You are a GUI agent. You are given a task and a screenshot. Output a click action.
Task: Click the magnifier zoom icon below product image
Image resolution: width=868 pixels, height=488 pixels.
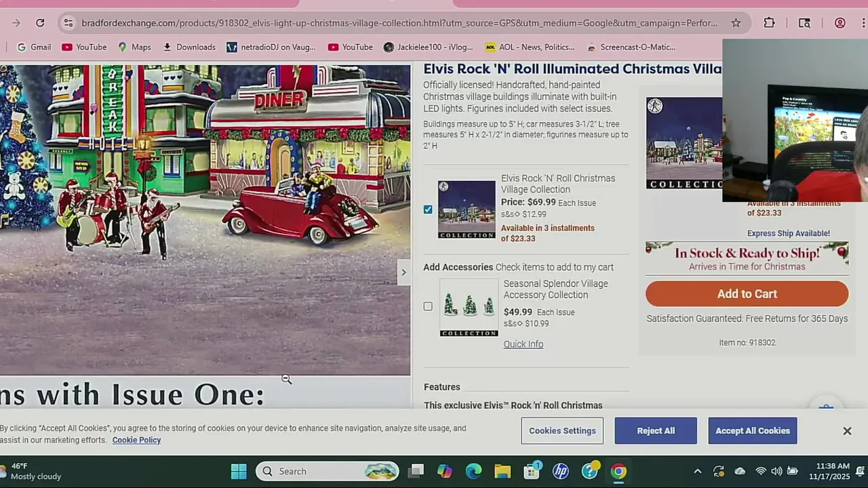pyautogui.click(x=286, y=380)
